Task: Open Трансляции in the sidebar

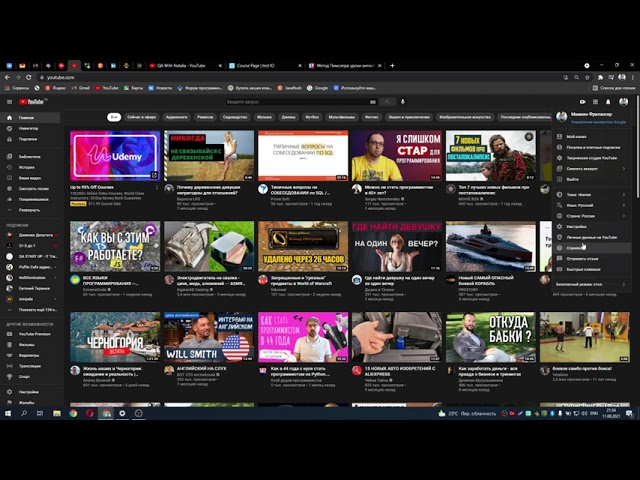Action: pos(31,366)
